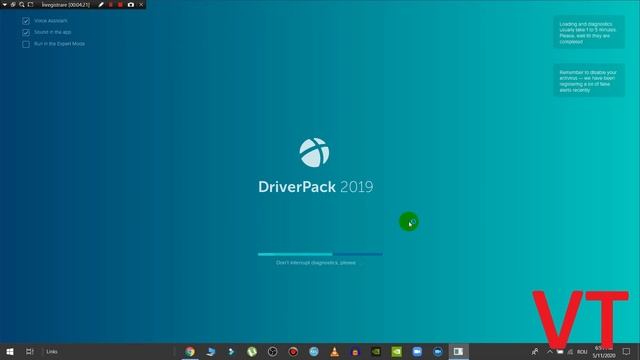Select the recorder pencil draw tool
This screenshot has width=640, height=360.
pyautogui.click(x=101, y=4)
